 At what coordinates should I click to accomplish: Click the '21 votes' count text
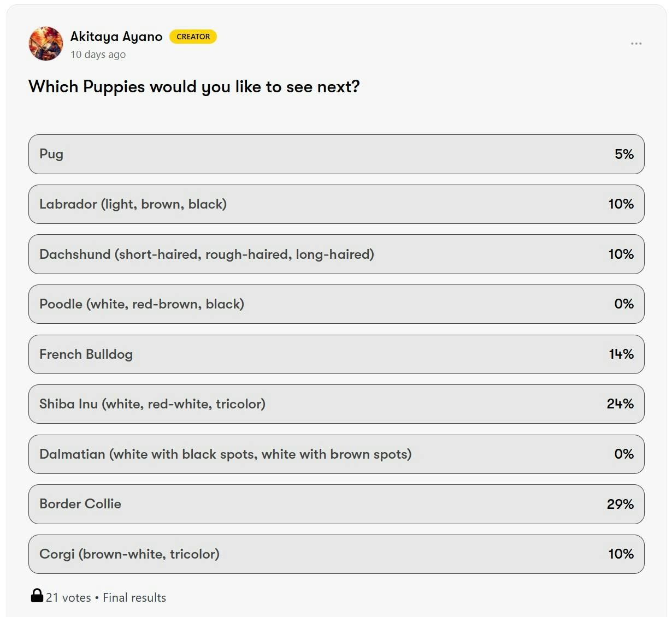(68, 598)
